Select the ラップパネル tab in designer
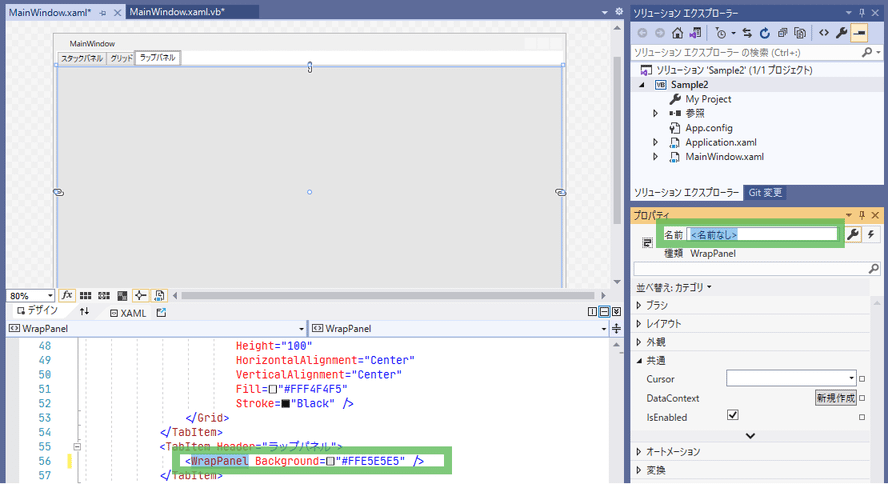This screenshot has width=888, height=484. point(157,58)
